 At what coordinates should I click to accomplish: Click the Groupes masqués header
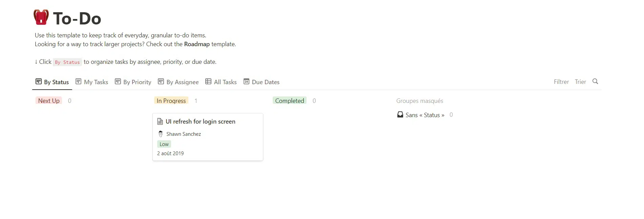tap(419, 101)
